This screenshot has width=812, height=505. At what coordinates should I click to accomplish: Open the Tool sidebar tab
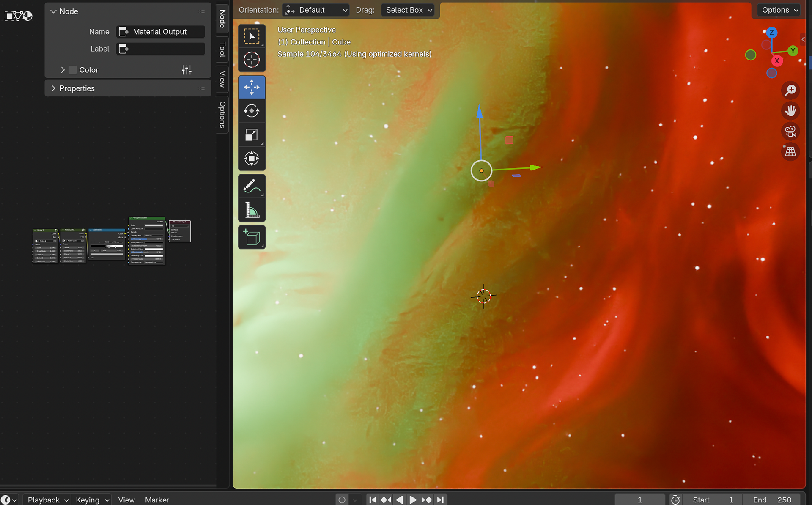222,49
